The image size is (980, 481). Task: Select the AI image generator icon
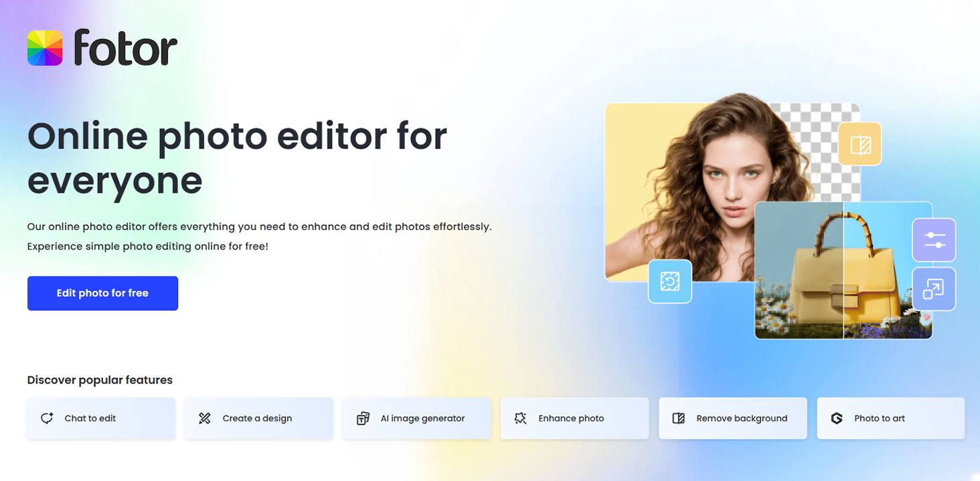point(362,417)
